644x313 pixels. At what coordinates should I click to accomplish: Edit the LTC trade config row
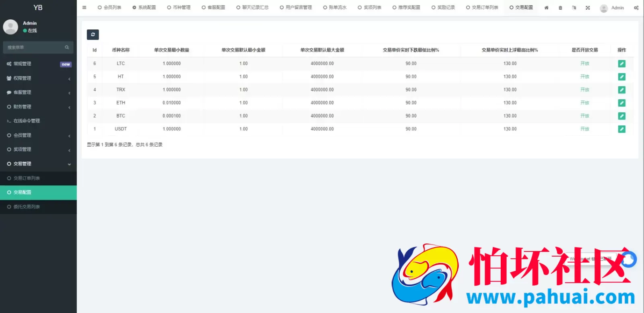[622, 64]
